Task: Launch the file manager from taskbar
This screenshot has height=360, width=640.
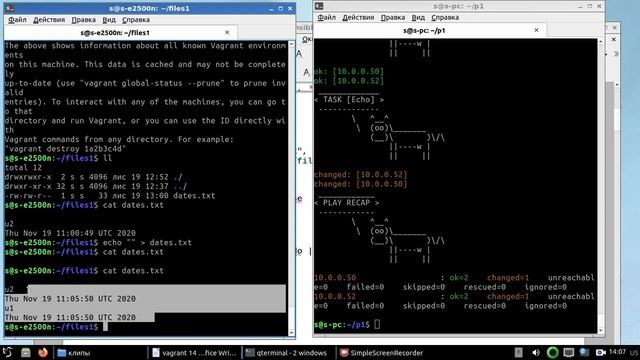Action: pos(26,353)
